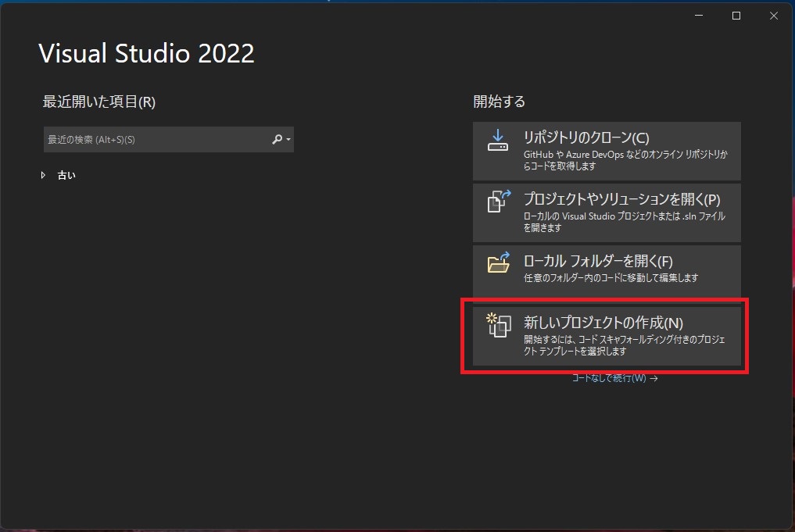Viewport: 795px width, 532px height.
Task: Click the clone repository download icon
Action: point(497,141)
